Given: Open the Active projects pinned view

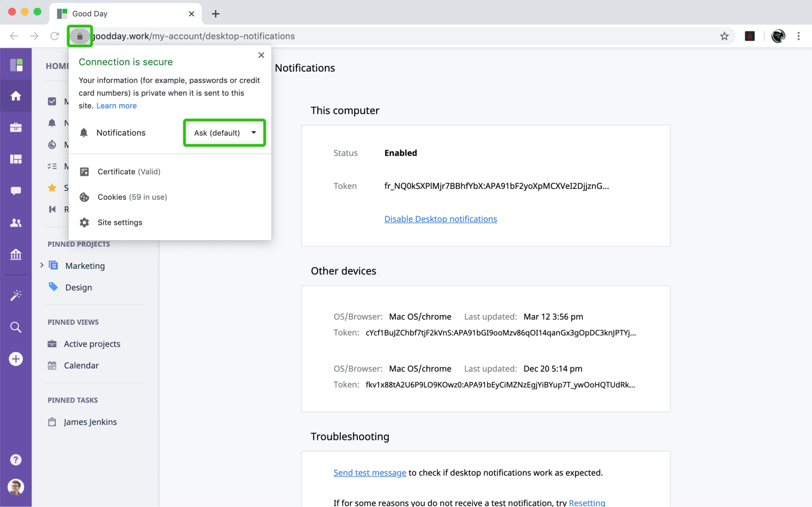Looking at the screenshot, I should tap(92, 344).
